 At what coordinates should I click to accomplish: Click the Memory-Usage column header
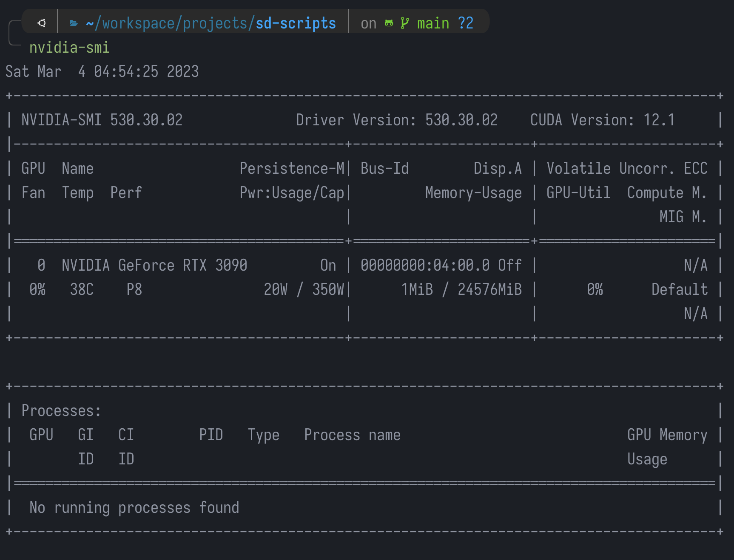pyautogui.click(x=473, y=193)
